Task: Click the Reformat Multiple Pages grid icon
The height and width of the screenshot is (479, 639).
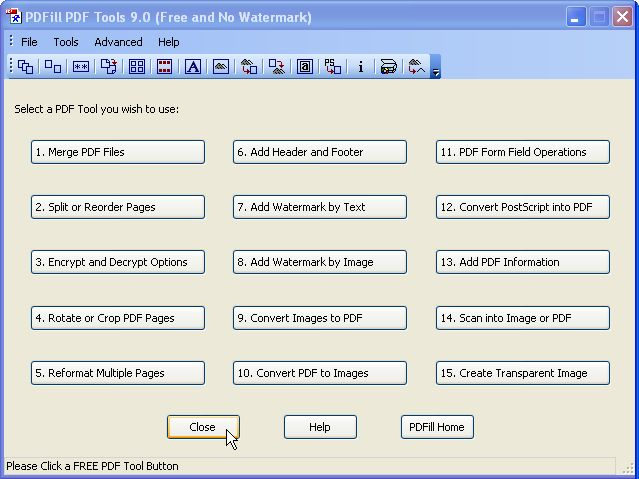Action: pos(137,66)
